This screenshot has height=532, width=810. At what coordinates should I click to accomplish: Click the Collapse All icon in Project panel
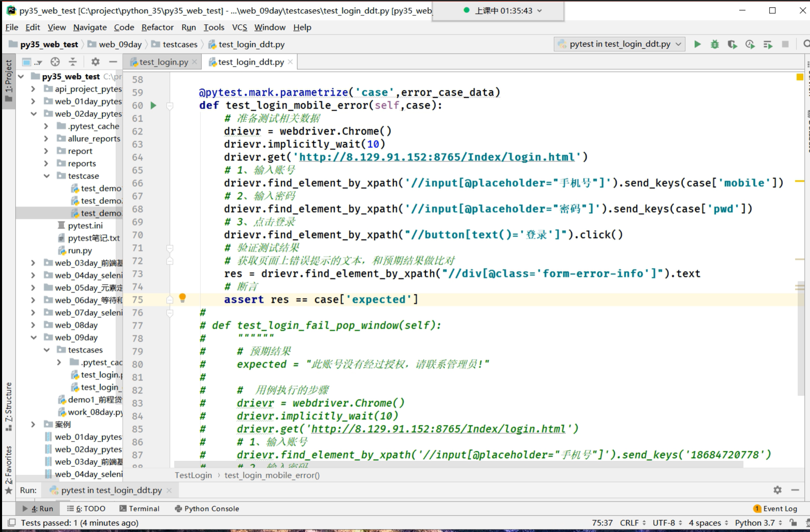[x=73, y=62]
